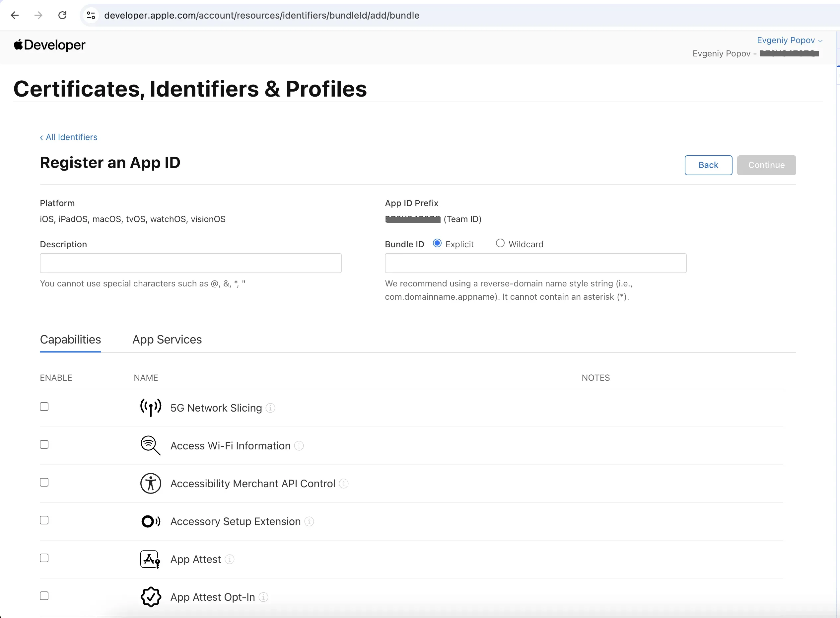Enable 5G Network Slicing checkbox
The width and height of the screenshot is (840, 618).
(44, 407)
